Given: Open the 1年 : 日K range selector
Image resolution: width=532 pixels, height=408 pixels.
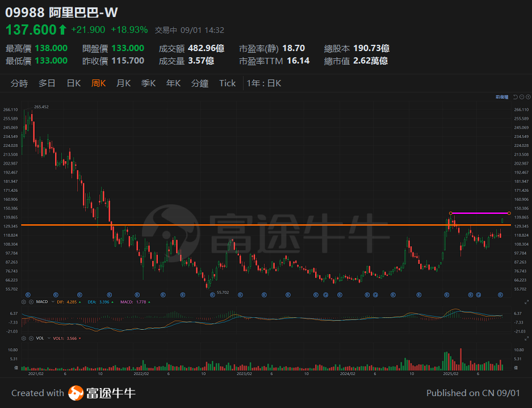Looking at the screenshot, I should pos(263,83).
